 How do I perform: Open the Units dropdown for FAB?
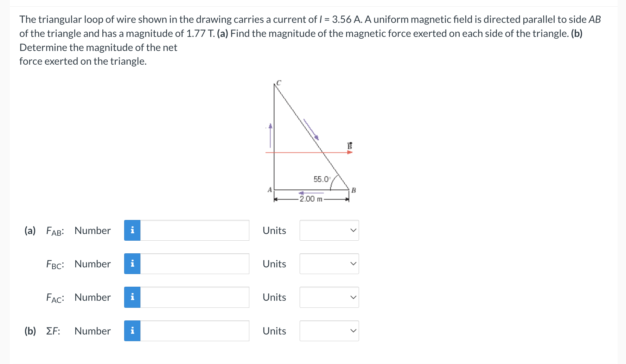[329, 230]
